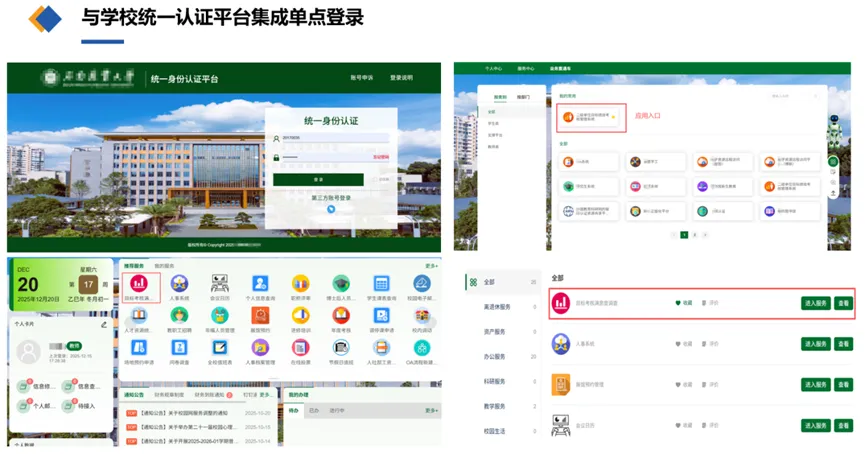Toggle 收藏 heart on 目标考核满意度调查 row
The width and height of the screenshot is (865, 454).
[x=677, y=303]
